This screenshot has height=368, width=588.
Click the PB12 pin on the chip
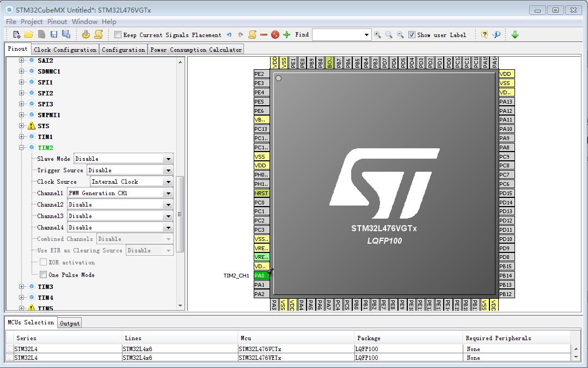[507, 294]
